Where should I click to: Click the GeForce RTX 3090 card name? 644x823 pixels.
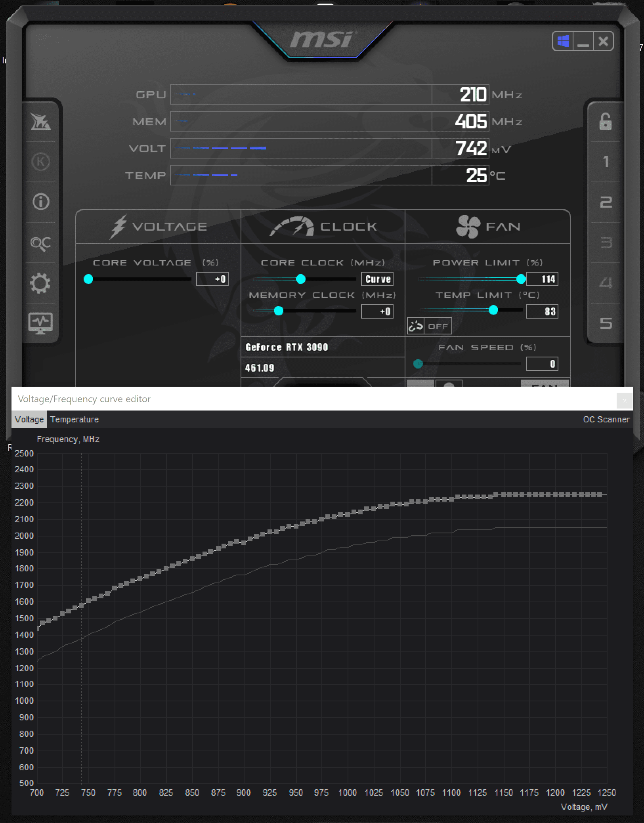[287, 347]
